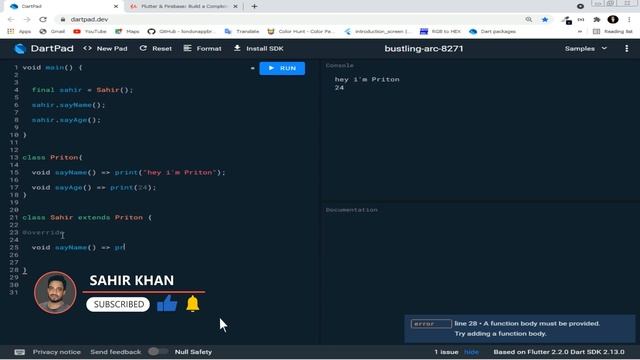The height and width of the screenshot is (360, 640).
Task: Run the code with RUN button
Action: (x=282, y=68)
